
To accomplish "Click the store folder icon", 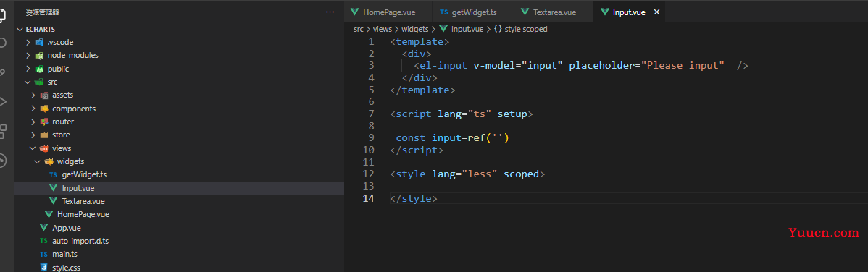I will (x=44, y=135).
